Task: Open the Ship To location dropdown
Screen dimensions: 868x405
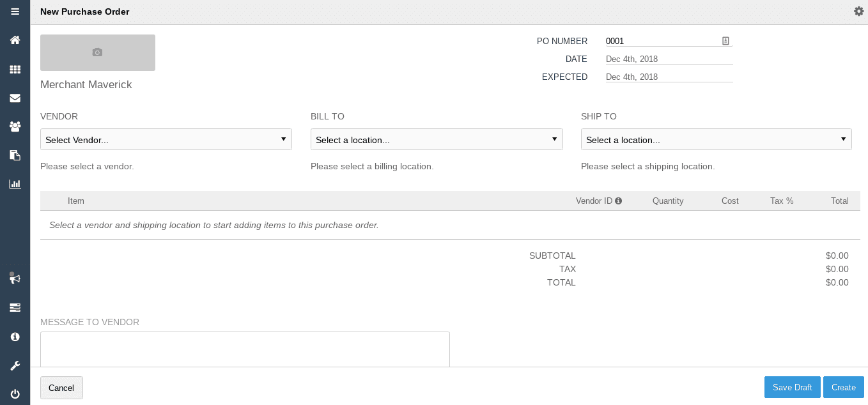Action: click(716, 139)
